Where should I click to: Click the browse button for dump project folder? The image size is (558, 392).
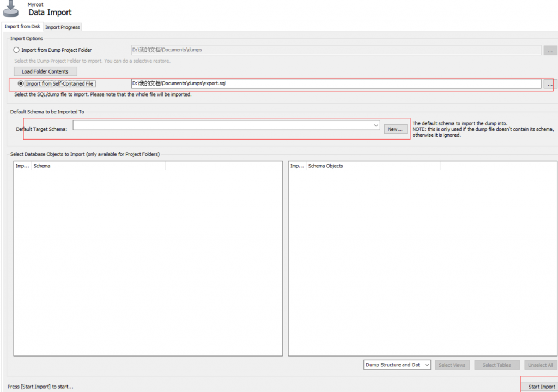point(550,49)
